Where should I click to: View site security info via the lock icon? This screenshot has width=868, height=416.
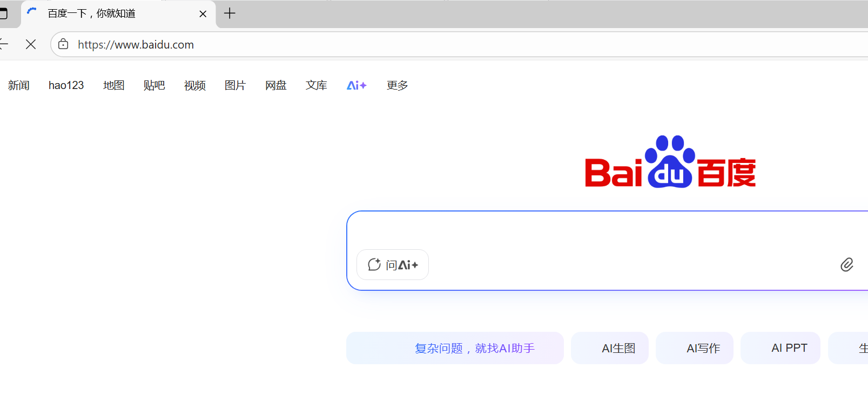[x=63, y=44]
